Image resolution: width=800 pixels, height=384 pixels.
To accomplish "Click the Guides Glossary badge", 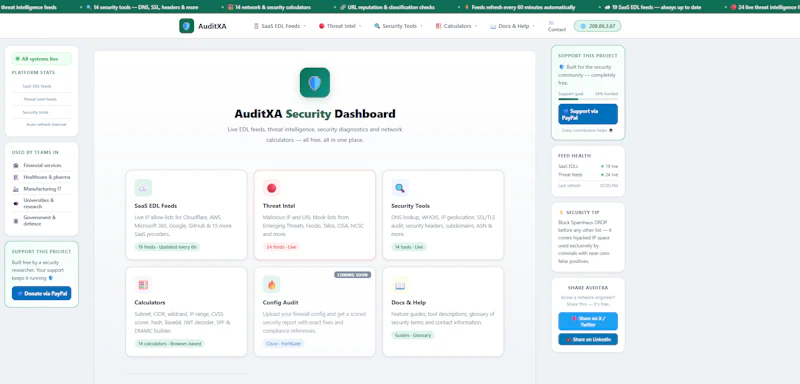I will pyautogui.click(x=413, y=335).
